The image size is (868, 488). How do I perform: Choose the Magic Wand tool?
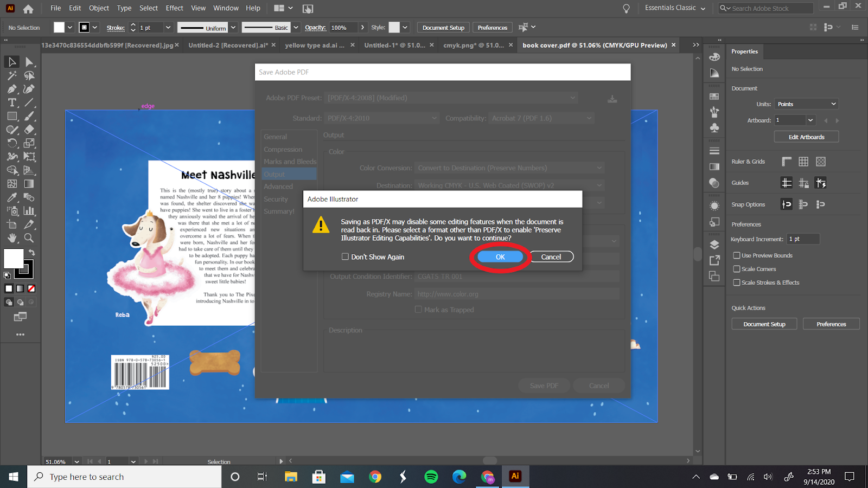[12, 75]
